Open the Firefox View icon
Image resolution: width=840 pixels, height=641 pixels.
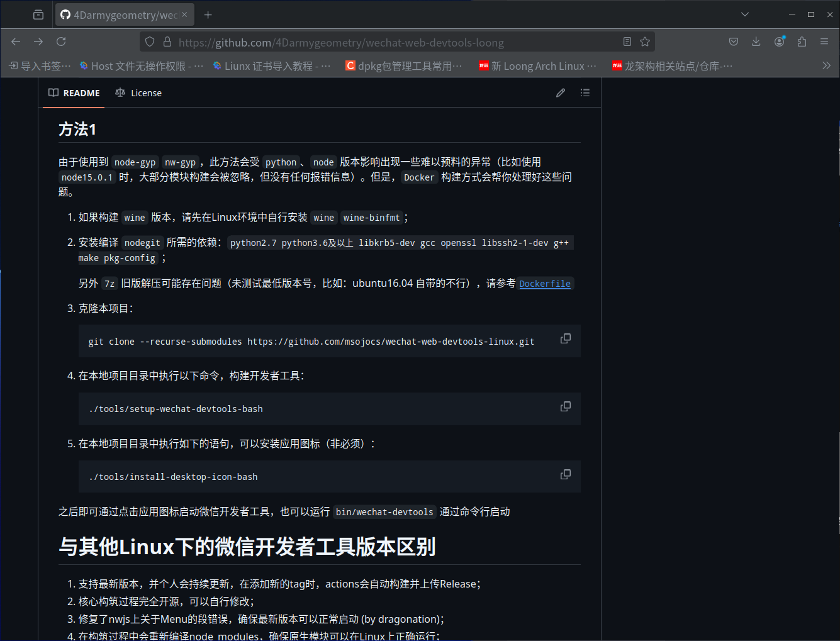pyautogui.click(x=38, y=14)
